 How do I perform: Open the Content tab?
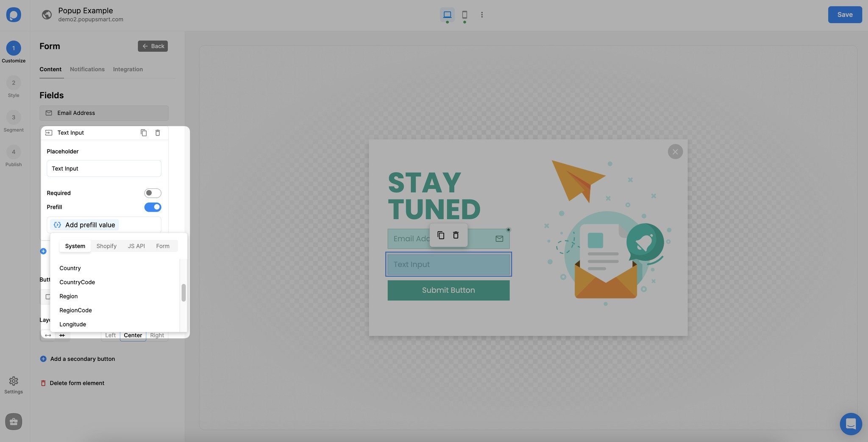click(50, 69)
